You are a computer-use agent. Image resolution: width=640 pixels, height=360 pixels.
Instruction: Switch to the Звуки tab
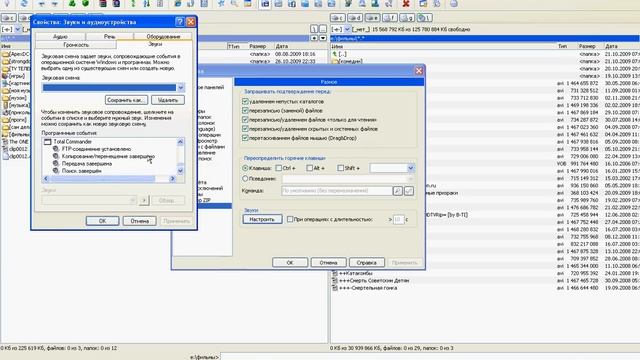click(x=155, y=44)
